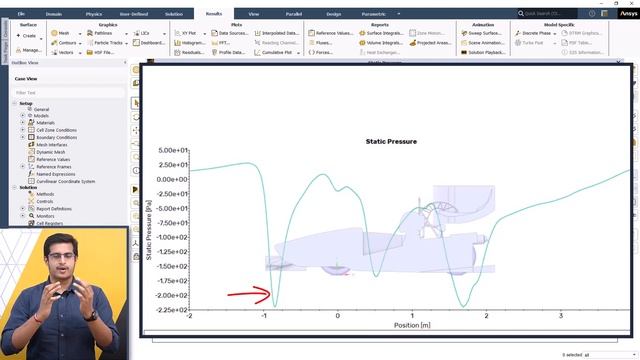
Task: Open the FFT plot tool
Action: pyautogui.click(x=221, y=43)
